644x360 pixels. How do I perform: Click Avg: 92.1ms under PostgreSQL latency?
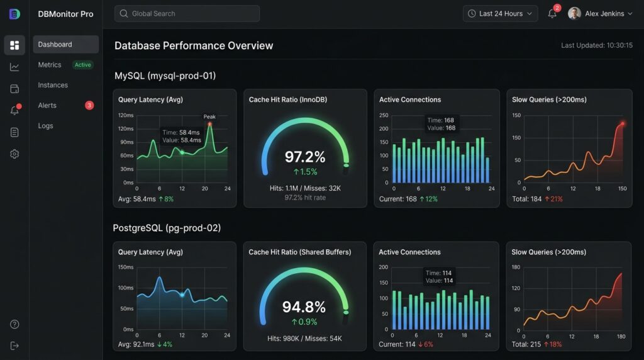coord(136,344)
